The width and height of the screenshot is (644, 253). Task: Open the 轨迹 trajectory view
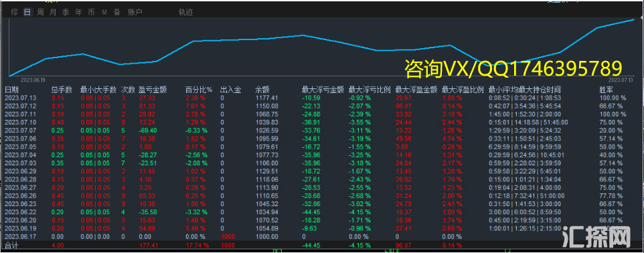click(185, 12)
